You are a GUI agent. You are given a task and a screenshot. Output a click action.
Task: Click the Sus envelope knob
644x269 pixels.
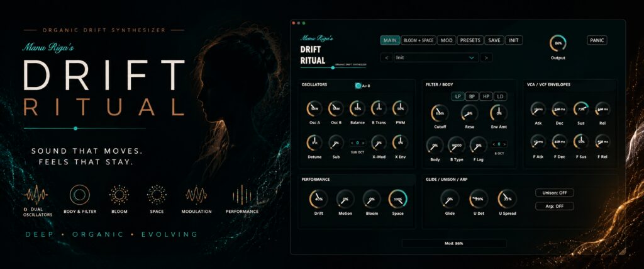point(580,109)
